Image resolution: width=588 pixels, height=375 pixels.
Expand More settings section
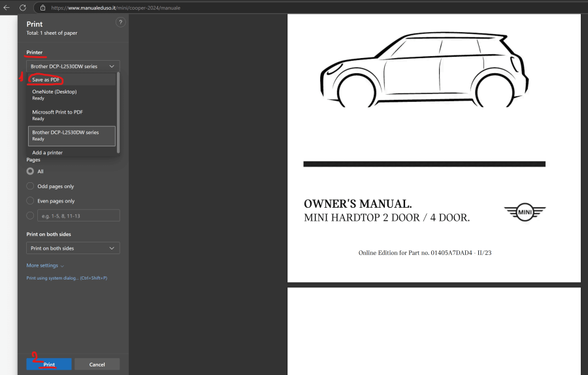click(x=45, y=266)
